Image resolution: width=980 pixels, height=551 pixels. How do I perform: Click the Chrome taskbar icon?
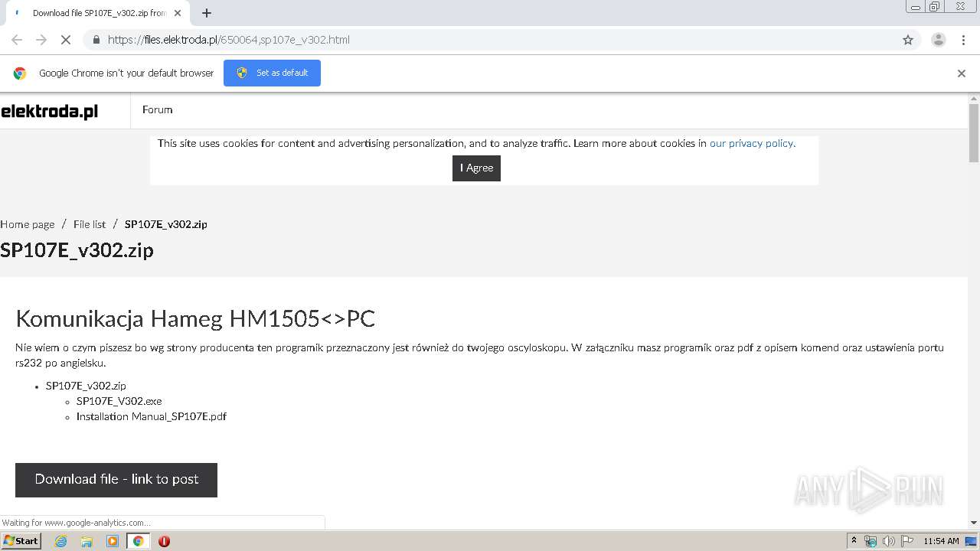tap(138, 541)
